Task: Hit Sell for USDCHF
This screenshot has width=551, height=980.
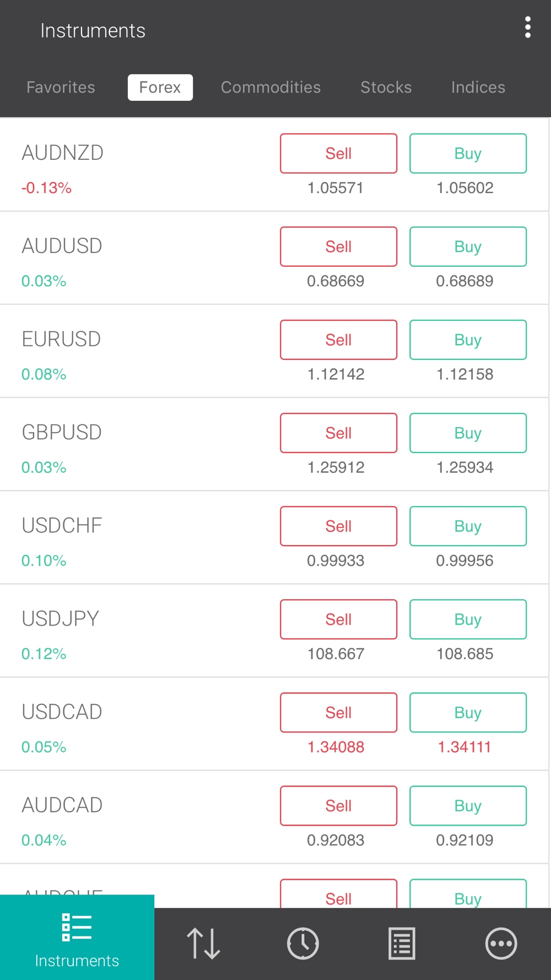Action: coord(338,526)
